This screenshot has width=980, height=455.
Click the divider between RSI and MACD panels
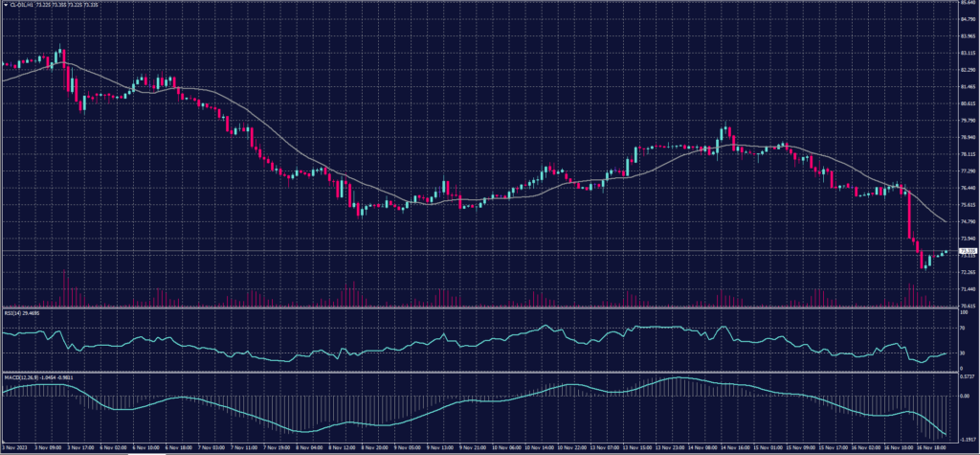pyautogui.click(x=479, y=372)
